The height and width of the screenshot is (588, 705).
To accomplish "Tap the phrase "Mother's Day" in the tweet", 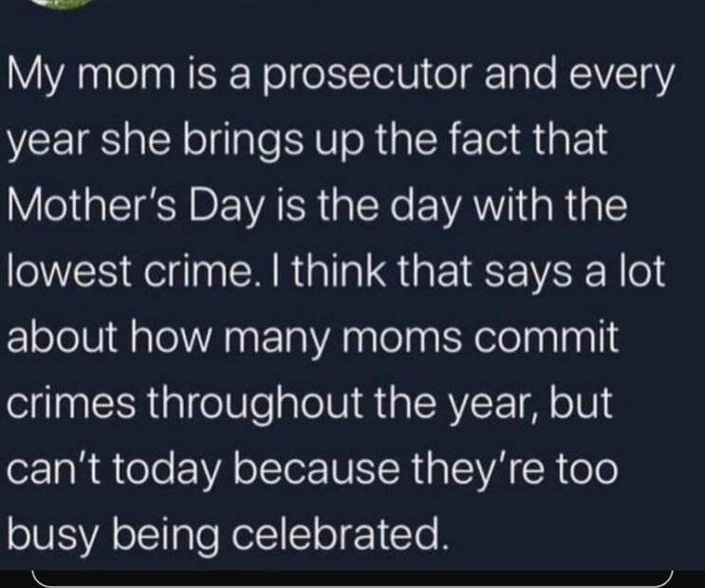I will [x=136, y=208].
